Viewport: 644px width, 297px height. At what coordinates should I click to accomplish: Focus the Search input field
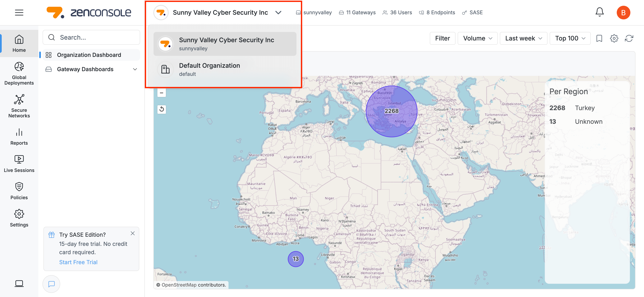point(95,37)
